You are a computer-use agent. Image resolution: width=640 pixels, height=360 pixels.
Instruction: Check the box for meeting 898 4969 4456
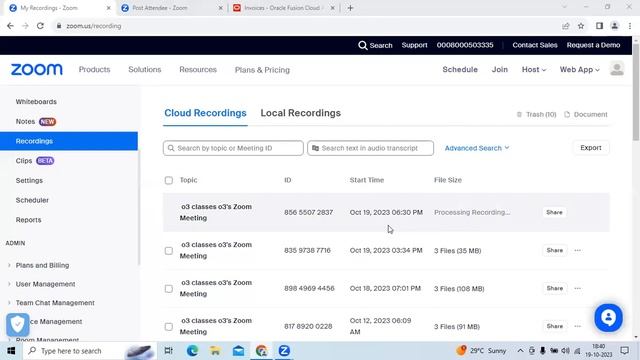[x=169, y=289]
